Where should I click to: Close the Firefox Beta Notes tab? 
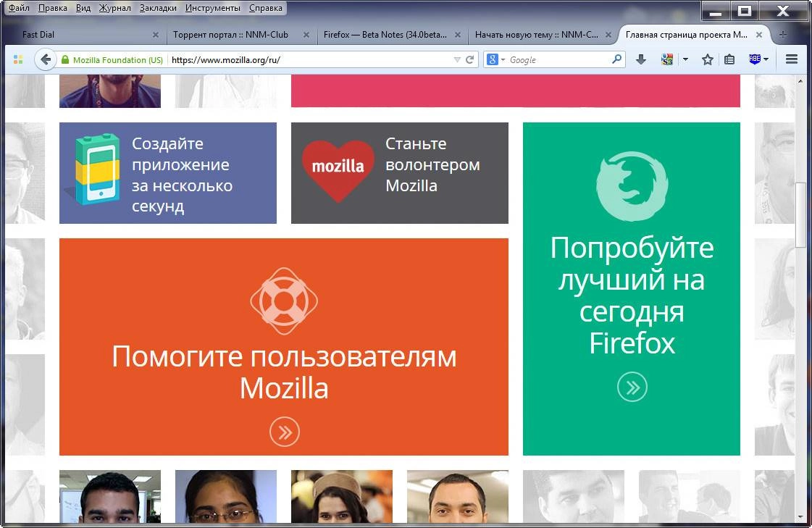pos(458,35)
